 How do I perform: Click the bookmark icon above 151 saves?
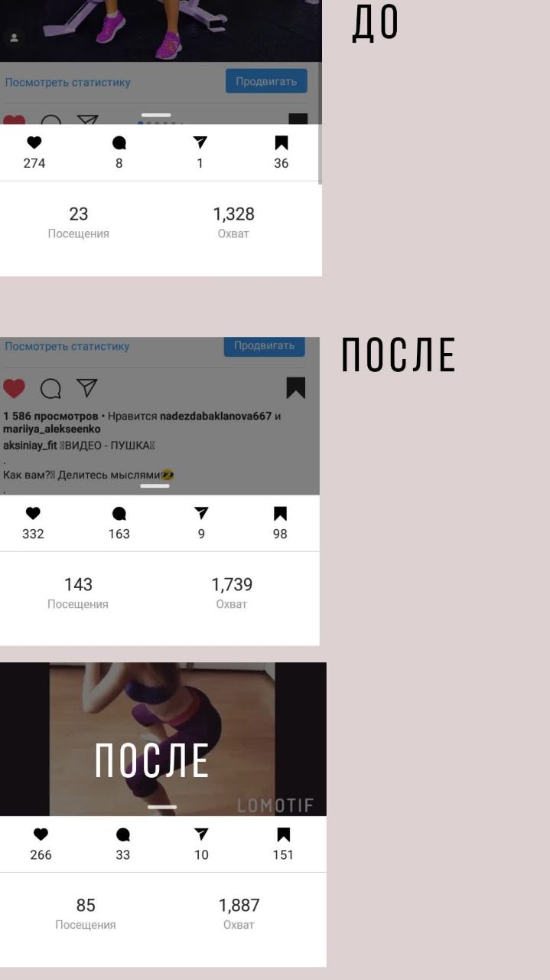(283, 835)
